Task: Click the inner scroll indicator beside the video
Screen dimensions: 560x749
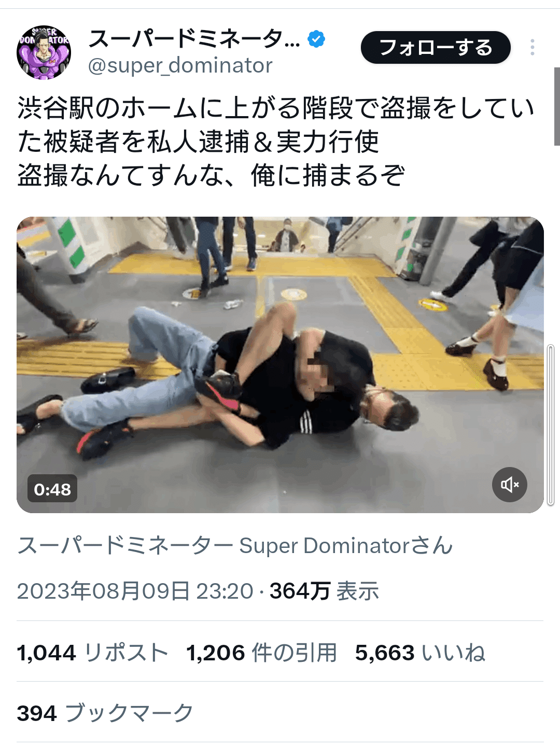Action: [x=551, y=424]
